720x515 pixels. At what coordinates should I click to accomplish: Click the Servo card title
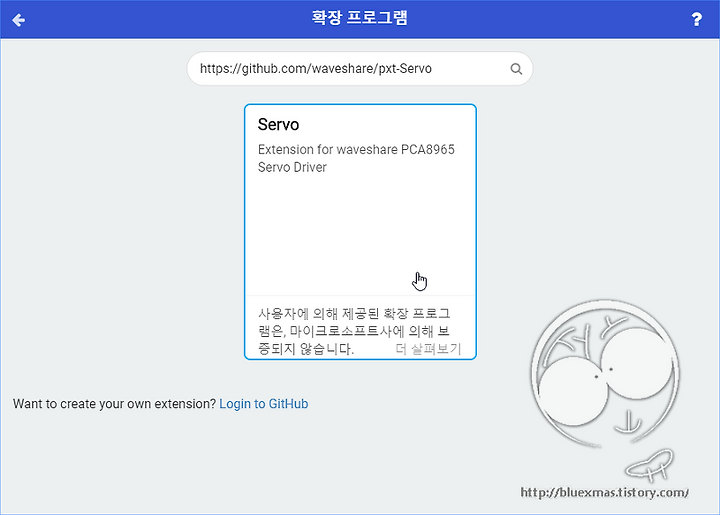click(278, 124)
